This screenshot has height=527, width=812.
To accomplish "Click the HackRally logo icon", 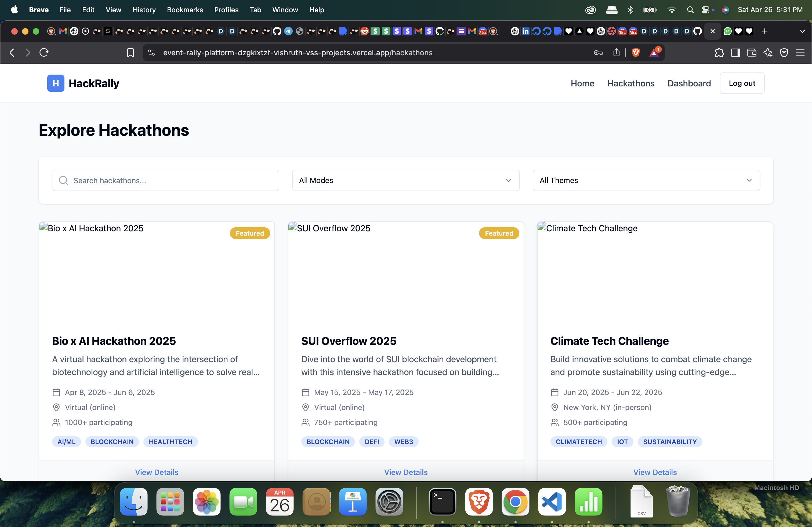I will tap(56, 83).
